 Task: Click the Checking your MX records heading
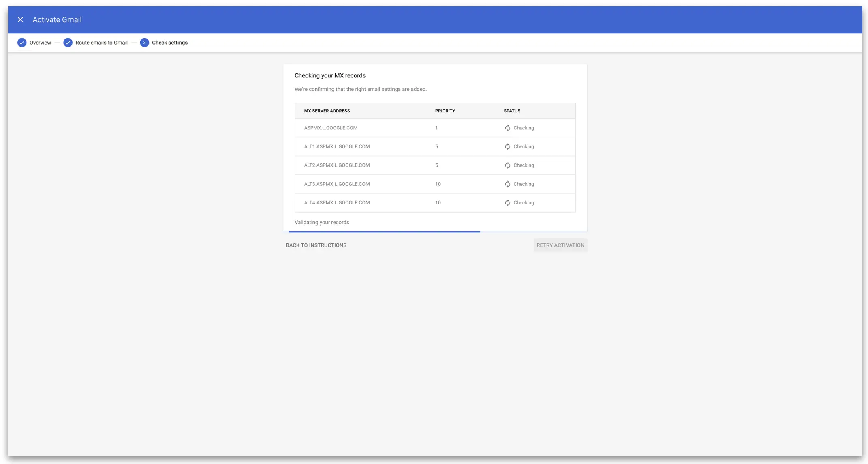coord(330,75)
